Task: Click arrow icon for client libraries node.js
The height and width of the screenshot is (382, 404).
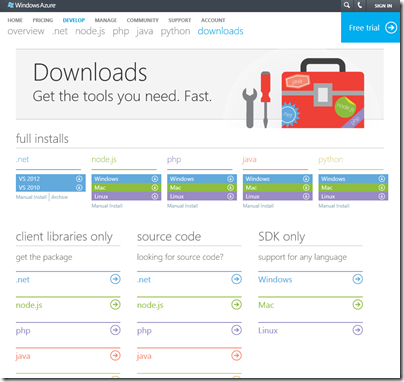Action: tap(115, 304)
